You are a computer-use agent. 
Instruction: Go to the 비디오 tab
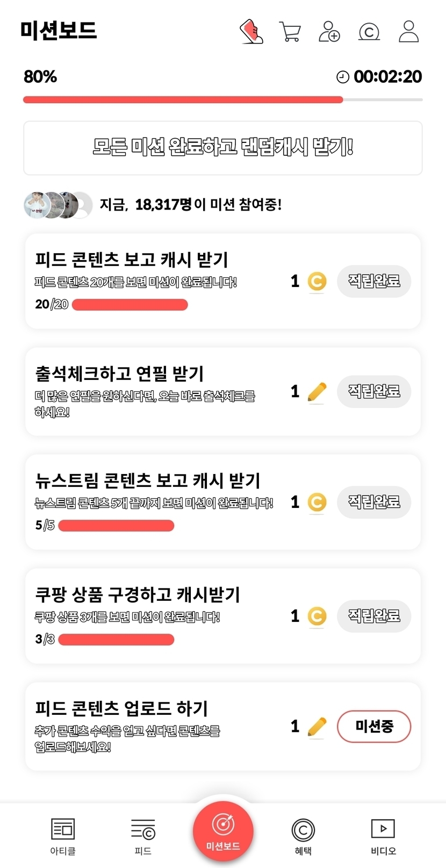click(x=383, y=836)
